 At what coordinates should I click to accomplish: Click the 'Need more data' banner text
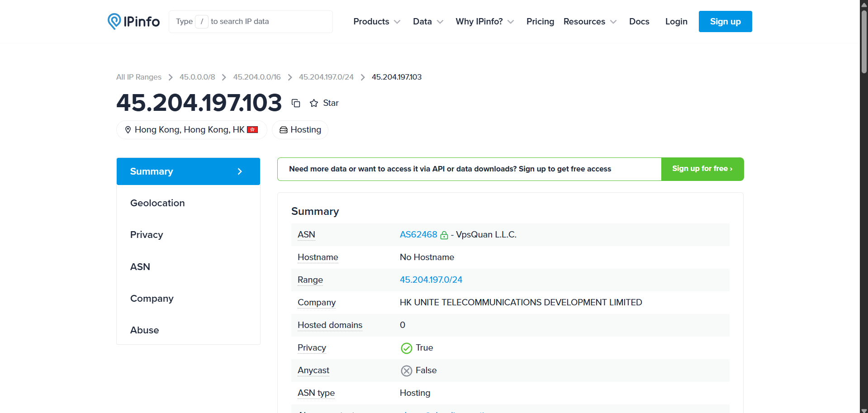pos(450,169)
